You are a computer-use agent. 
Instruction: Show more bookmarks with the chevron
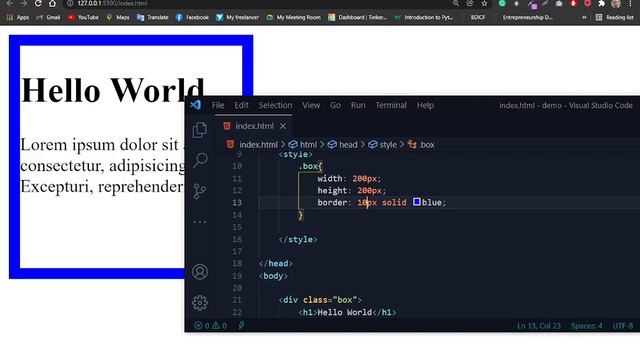(x=584, y=18)
